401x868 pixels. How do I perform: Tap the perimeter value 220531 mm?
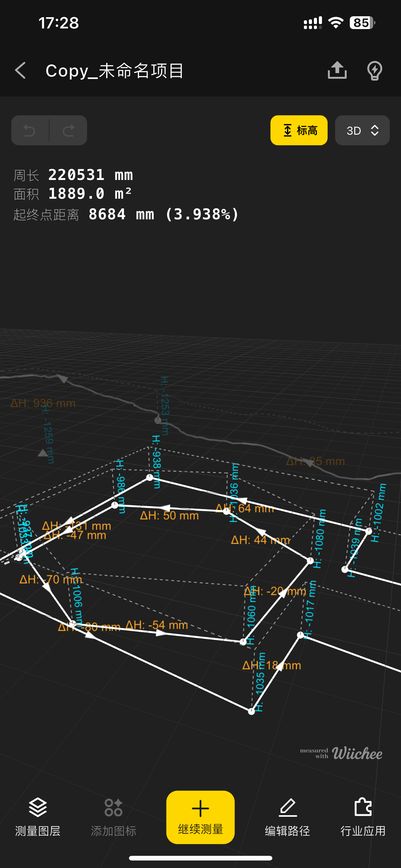(91, 175)
